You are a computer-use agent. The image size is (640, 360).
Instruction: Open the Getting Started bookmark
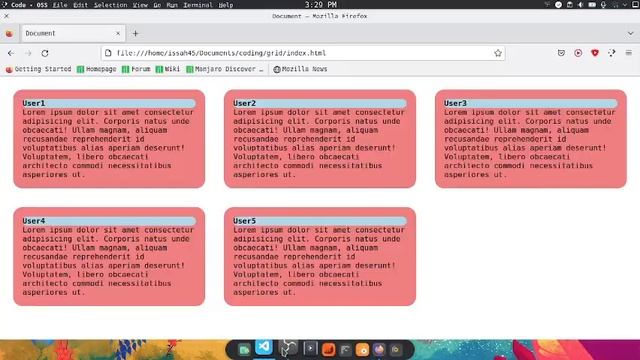[38, 69]
